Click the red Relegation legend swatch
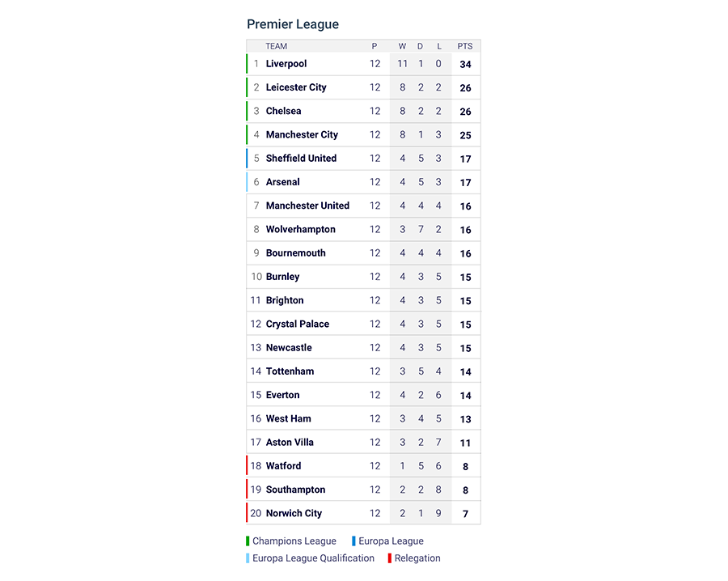Image resolution: width=728 pixels, height=581 pixels. pos(389,558)
